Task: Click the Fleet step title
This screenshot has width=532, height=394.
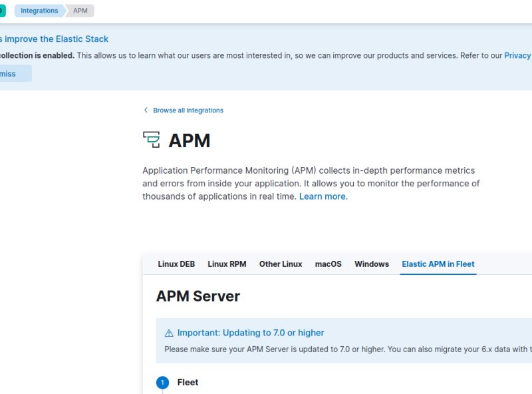Action: click(188, 383)
